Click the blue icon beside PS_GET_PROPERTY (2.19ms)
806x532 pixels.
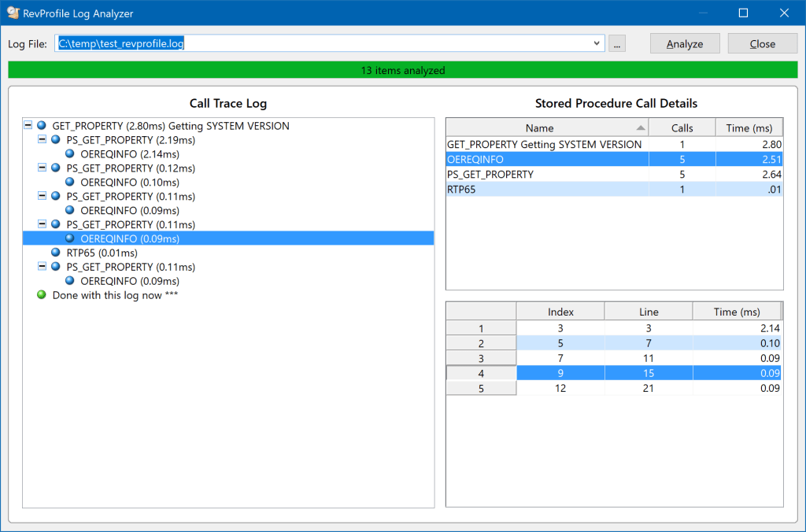pos(54,139)
